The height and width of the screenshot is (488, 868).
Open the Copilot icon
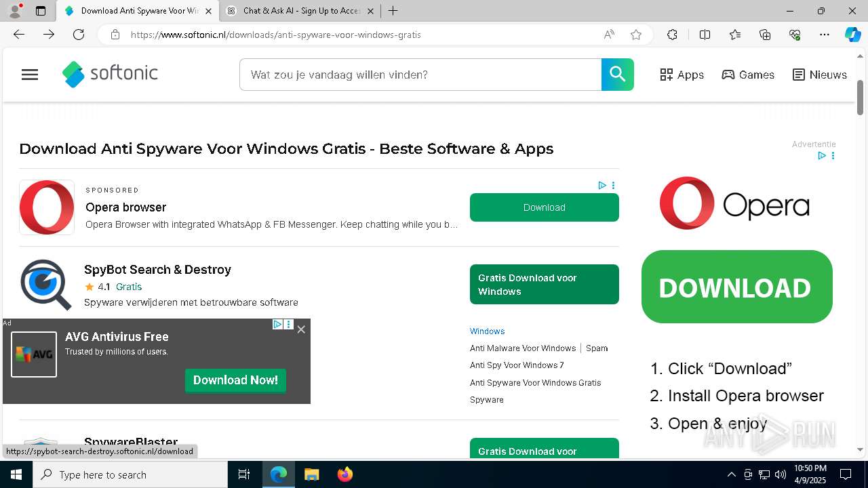pos(853,35)
